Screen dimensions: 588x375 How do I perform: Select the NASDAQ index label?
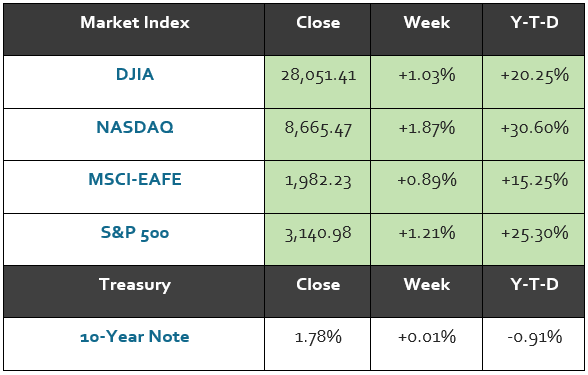click(135, 128)
